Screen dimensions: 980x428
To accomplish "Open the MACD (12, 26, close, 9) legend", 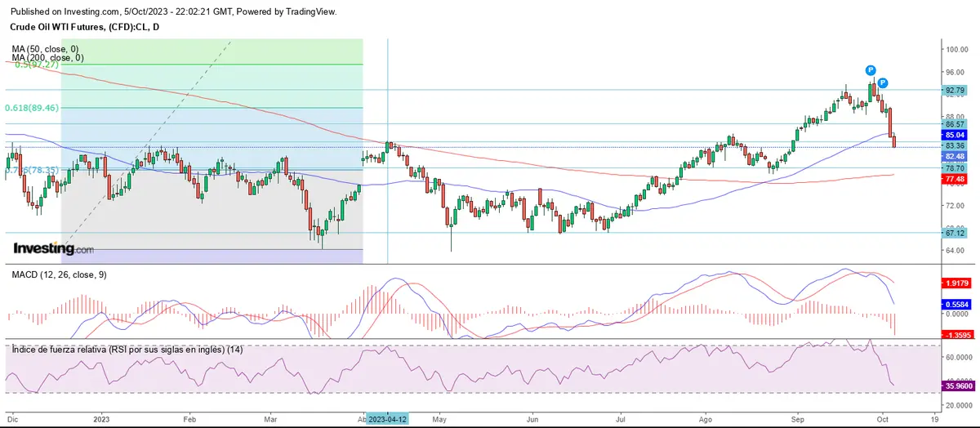I will pyautogui.click(x=59, y=274).
